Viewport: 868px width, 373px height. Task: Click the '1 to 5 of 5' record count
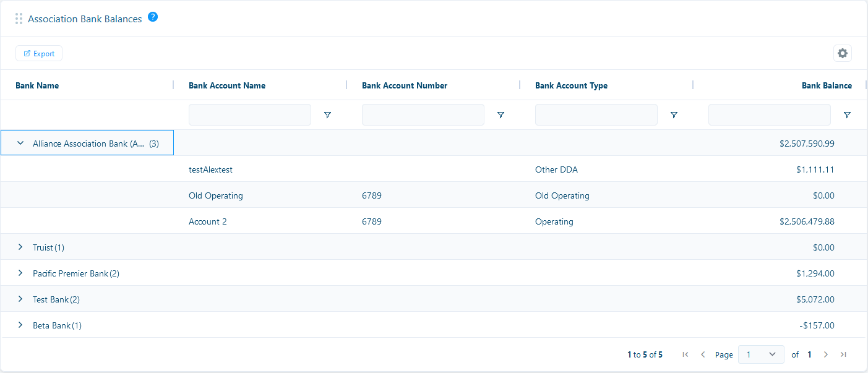[645, 355]
